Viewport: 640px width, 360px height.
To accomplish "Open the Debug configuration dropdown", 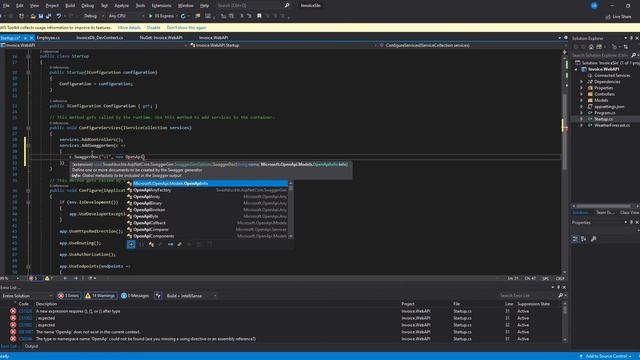I will [92, 16].
